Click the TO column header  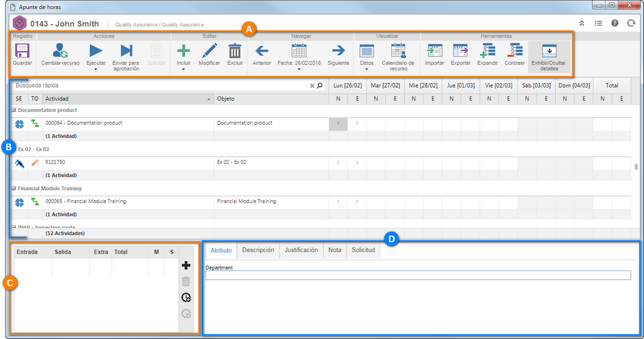35,99
